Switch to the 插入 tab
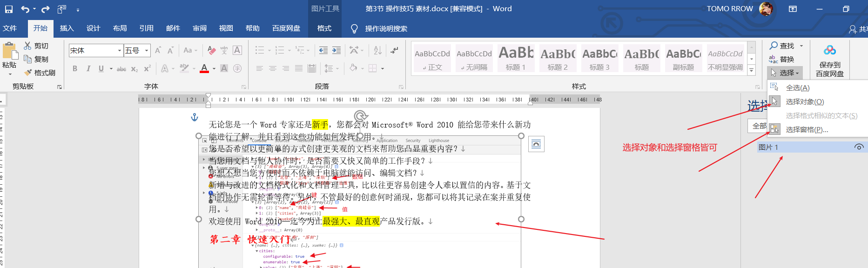 (67, 28)
